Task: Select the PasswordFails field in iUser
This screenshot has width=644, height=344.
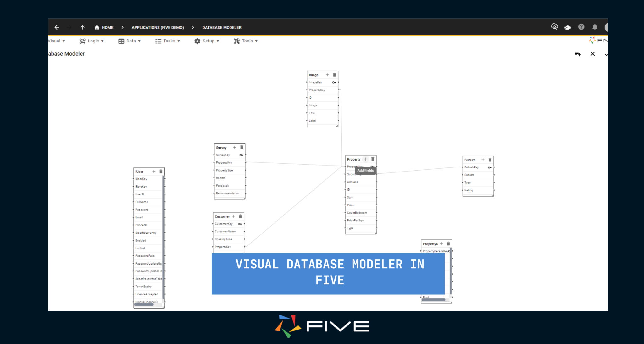Action: click(148, 256)
